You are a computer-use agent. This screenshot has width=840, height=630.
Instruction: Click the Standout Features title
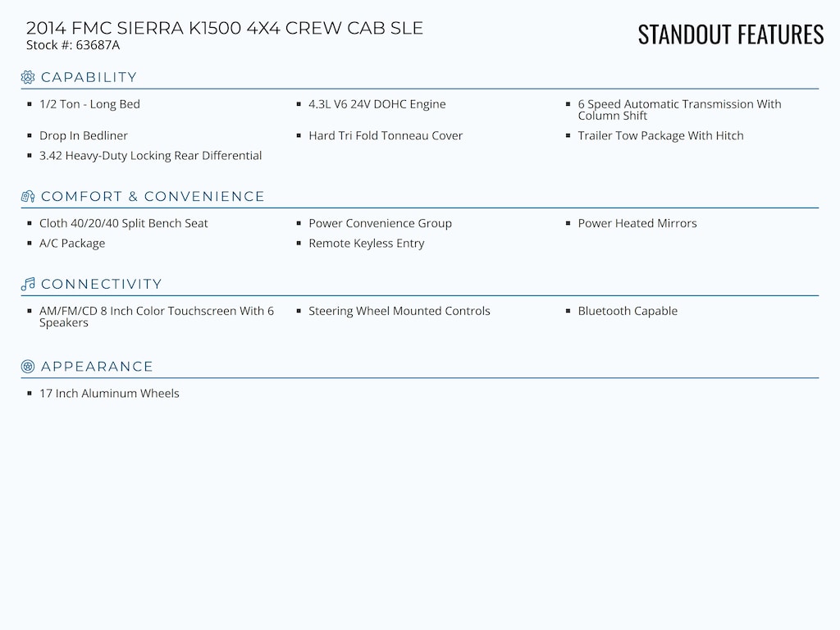tap(730, 34)
